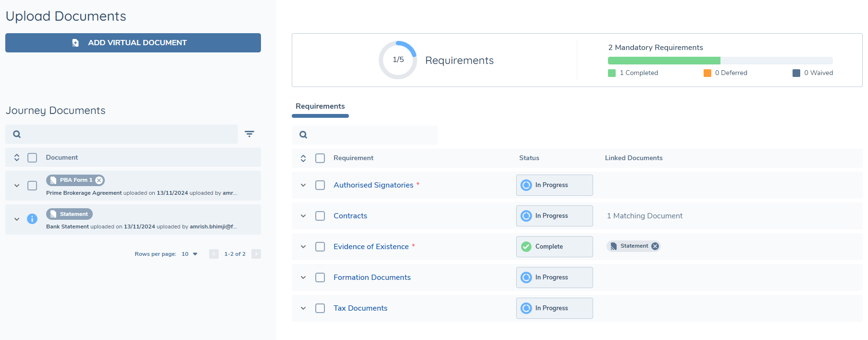Screen dimensions: 868x340
Task: Open the Rows per page dropdown
Action: click(x=189, y=254)
